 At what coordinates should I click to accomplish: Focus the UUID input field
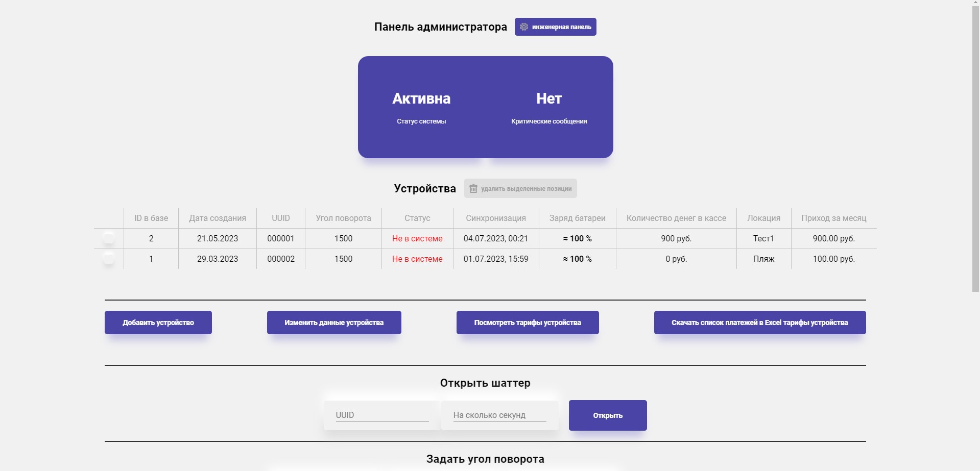click(382, 415)
